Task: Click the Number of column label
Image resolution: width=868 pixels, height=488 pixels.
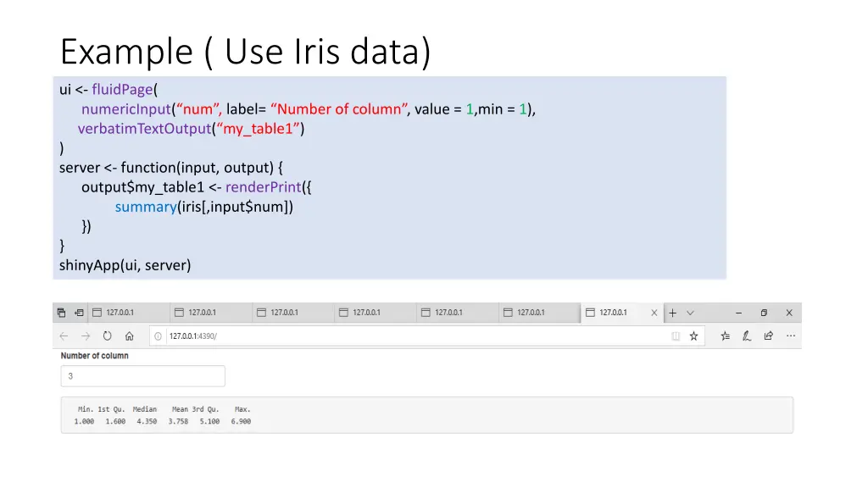Action: [x=95, y=356]
